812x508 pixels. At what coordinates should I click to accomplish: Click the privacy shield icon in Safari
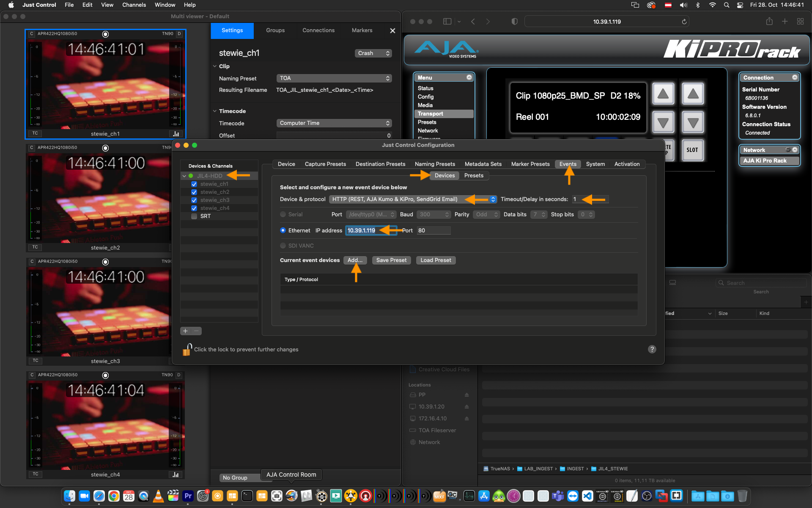pyautogui.click(x=514, y=22)
